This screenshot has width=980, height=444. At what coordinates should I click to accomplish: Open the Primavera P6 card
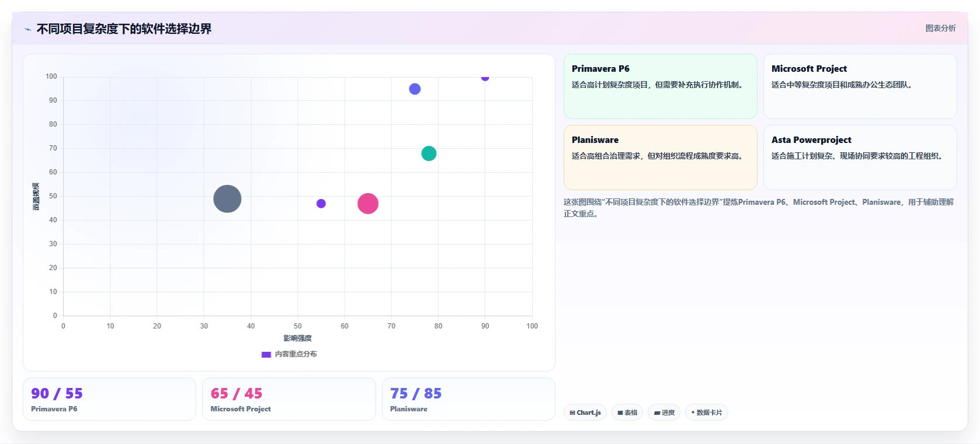[661, 86]
